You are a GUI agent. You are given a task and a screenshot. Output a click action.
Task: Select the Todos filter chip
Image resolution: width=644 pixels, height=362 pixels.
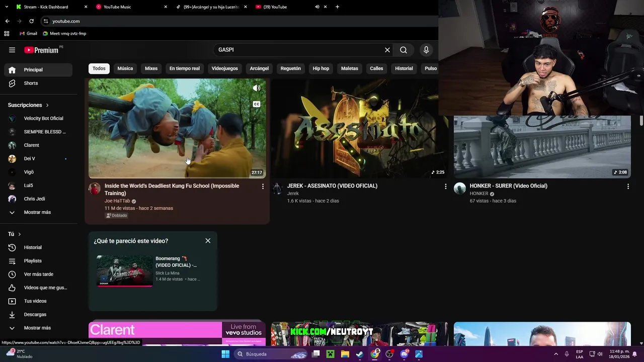(99, 68)
